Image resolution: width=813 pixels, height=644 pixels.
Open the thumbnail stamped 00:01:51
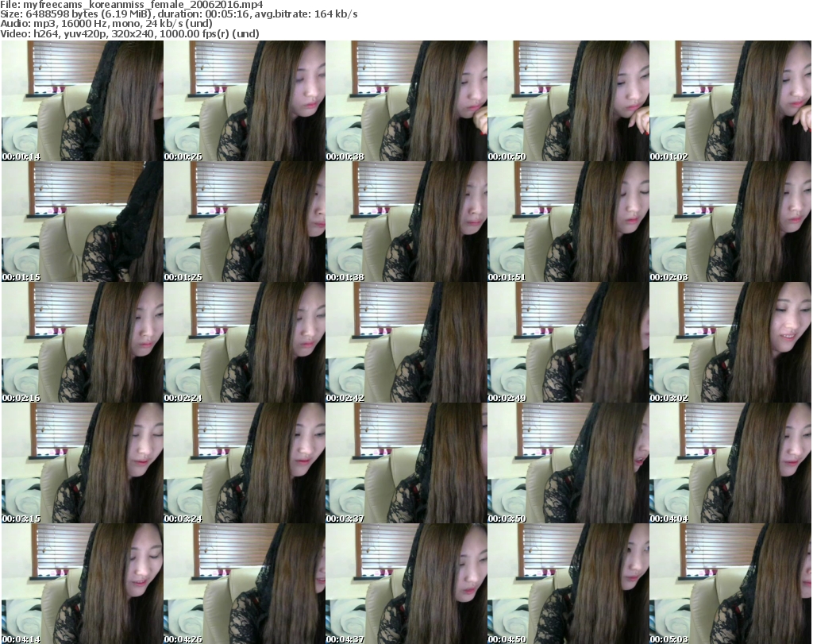568,222
